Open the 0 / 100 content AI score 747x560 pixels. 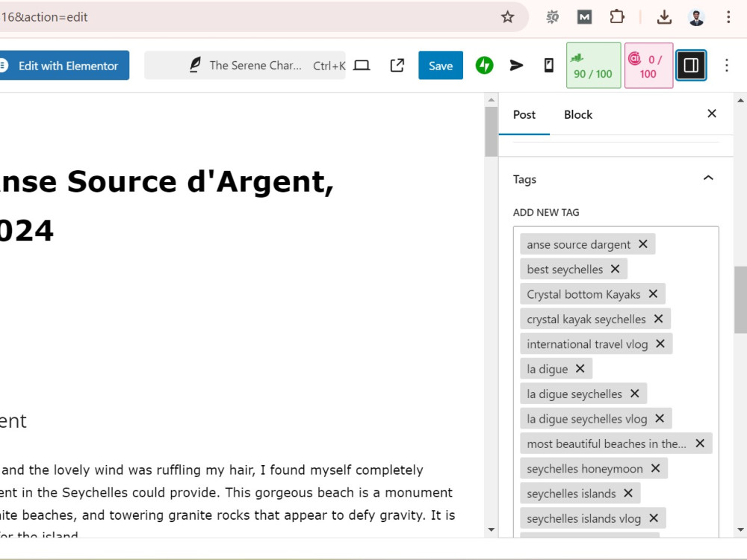tap(649, 65)
